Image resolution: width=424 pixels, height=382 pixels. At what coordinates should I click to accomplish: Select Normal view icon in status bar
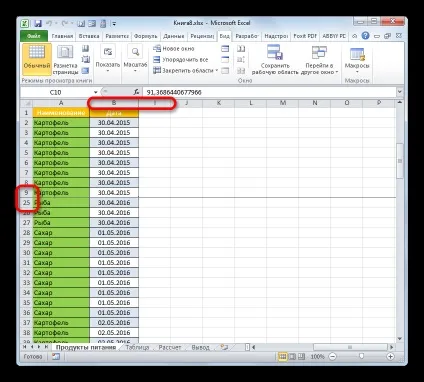point(283,357)
